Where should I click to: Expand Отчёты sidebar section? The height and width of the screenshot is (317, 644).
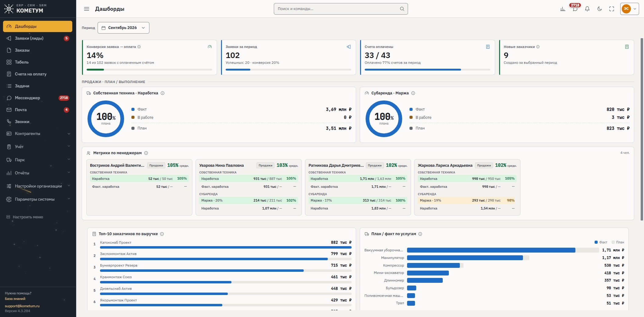coord(38,173)
